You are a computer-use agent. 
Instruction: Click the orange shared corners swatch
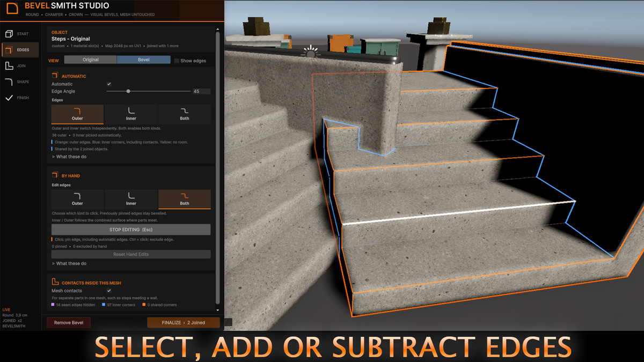point(144,305)
